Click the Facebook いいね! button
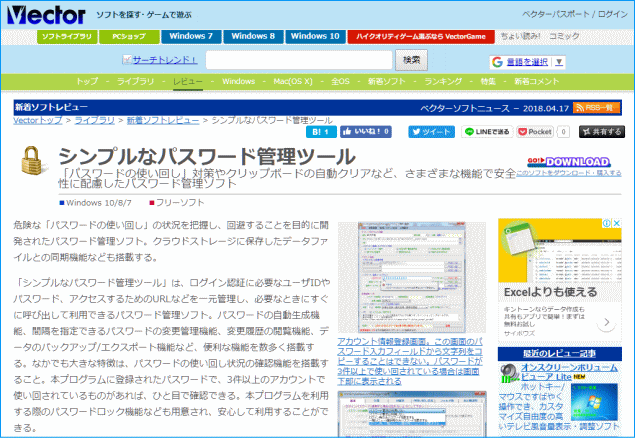This screenshot has height=438, width=635. tap(366, 132)
